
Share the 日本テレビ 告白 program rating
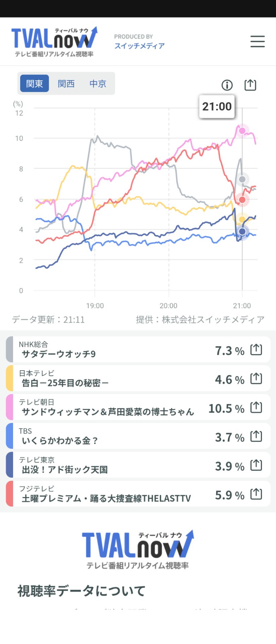[256, 378]
